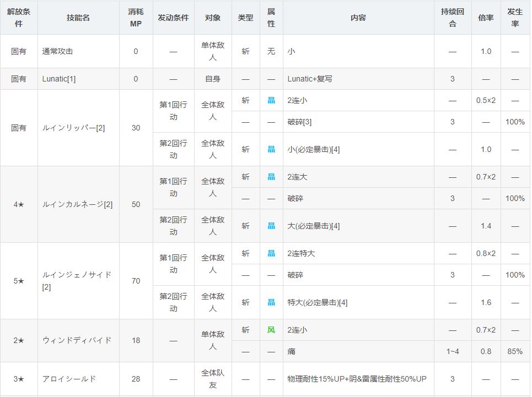The width and height of the screenshot is (532, 397).
Task: Click the 晶 attribute beside 特大(必定暴击)
Action: point(271,302)
